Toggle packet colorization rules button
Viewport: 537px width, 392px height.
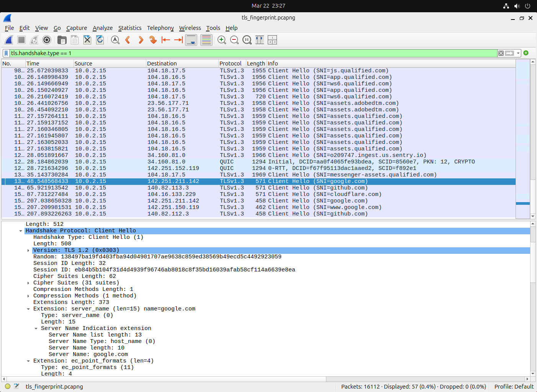click(206, 40)
